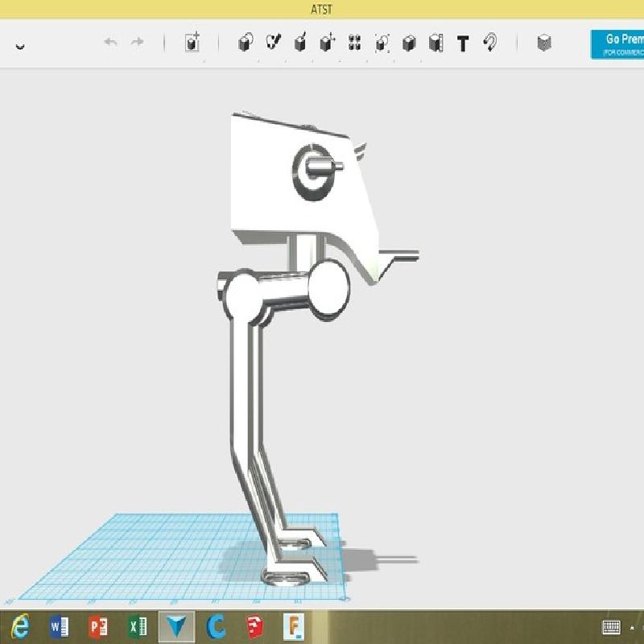Select the Text tool

point(463,43)
